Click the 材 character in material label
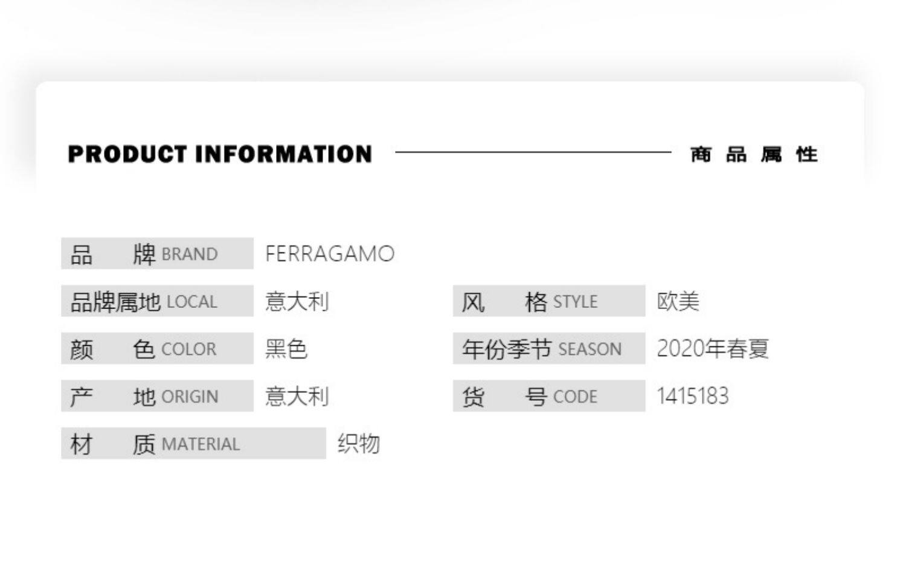Image resolution: width=906 pixels, height=588 pixels. pyautogui.click(x=82, y=444)
